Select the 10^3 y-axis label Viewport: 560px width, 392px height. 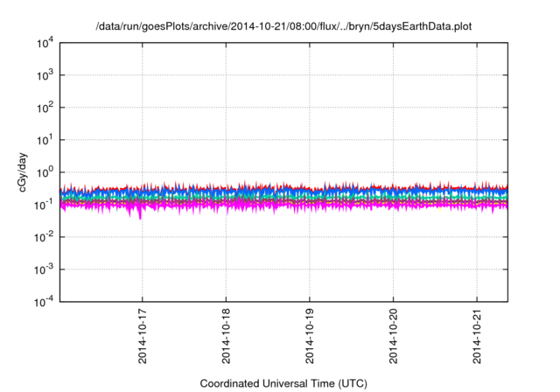click(45, 75)
